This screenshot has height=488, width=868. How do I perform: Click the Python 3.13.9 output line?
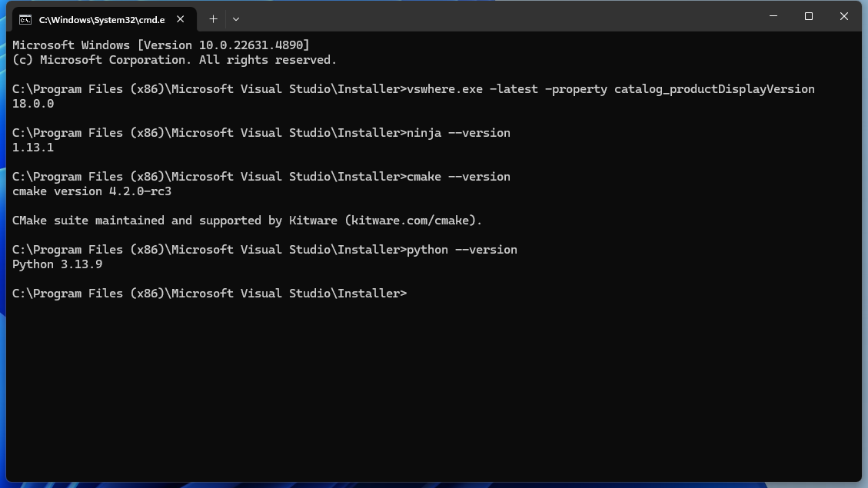tap(58, 264)
